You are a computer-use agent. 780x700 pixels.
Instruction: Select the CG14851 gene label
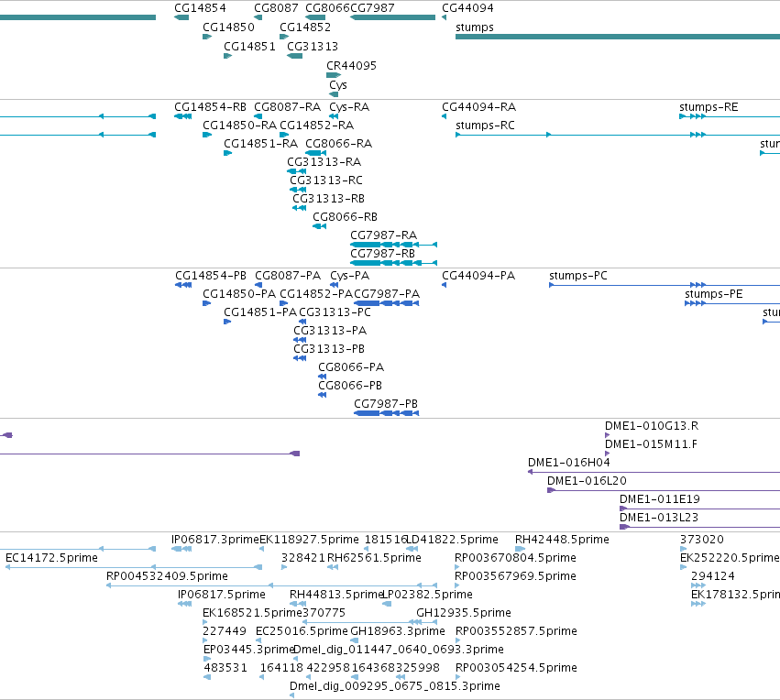coord(249,46)
